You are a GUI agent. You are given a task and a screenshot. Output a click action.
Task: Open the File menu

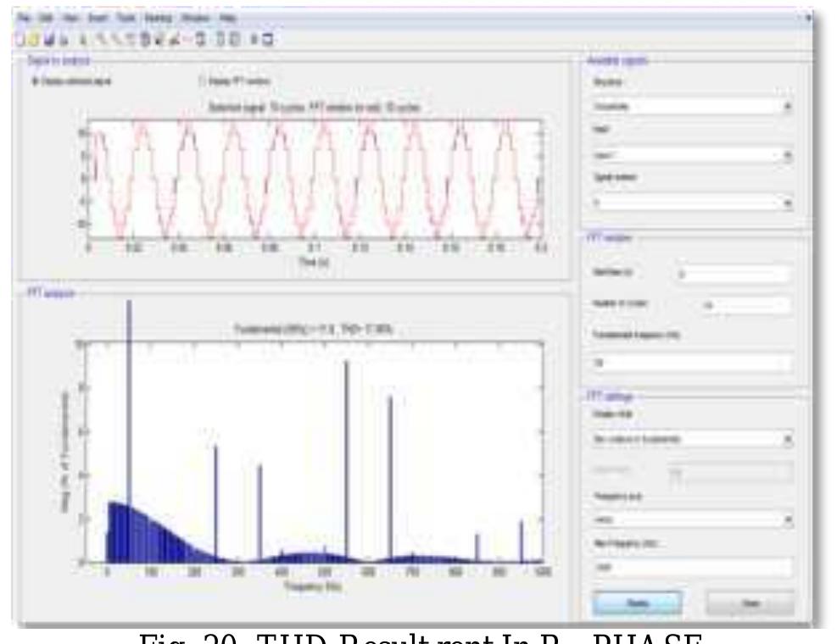24,18
